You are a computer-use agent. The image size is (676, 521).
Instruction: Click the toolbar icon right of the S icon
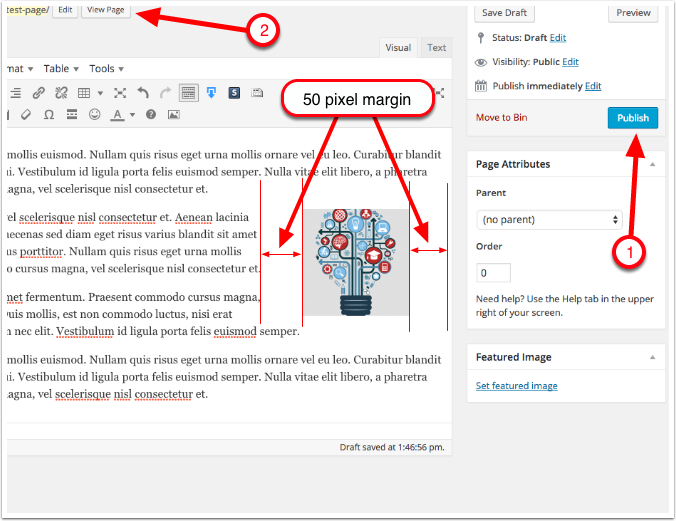point(257,93)
